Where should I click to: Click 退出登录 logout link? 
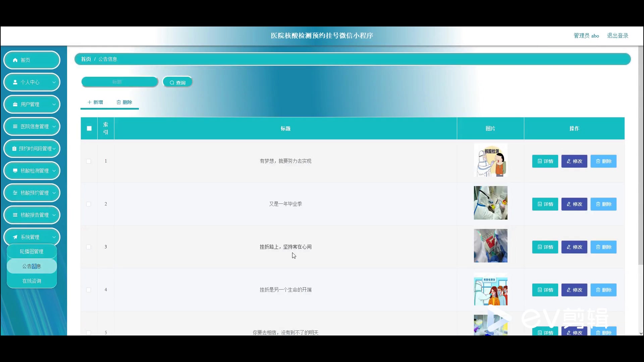click(x=618, y=36)
